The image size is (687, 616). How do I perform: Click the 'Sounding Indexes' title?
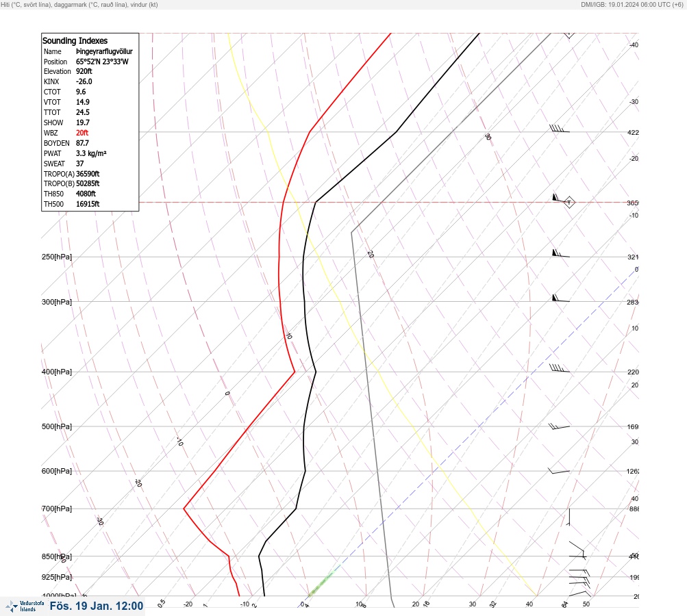tap(75, 40)
